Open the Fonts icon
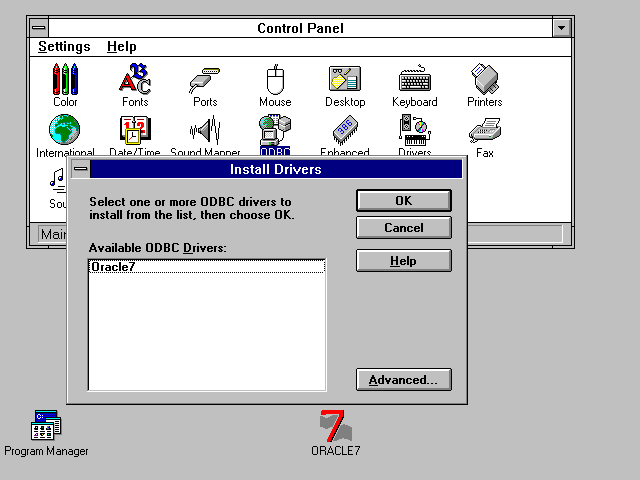Screen dimensions: 640x480 135,80
